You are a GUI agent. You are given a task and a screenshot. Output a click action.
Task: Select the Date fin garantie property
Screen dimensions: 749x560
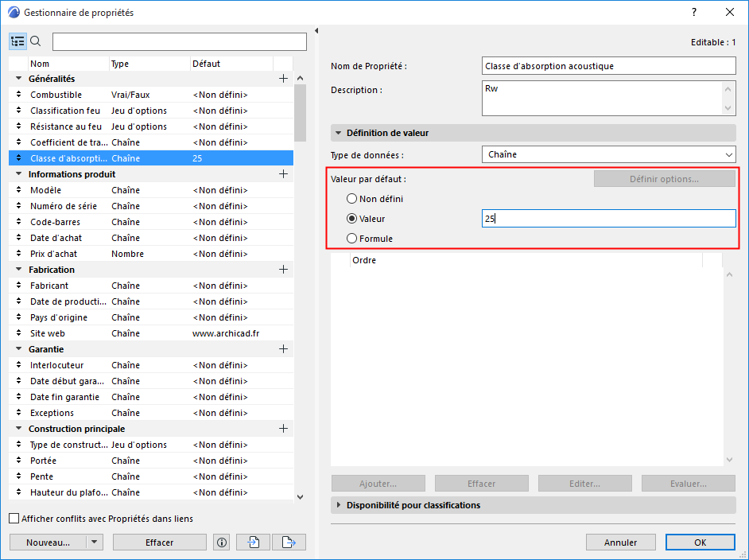151,397
